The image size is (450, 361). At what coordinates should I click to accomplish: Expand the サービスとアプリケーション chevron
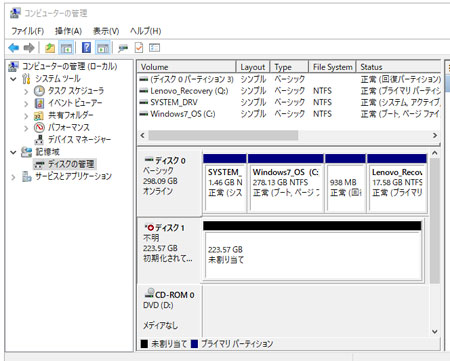tap(13, 177)
